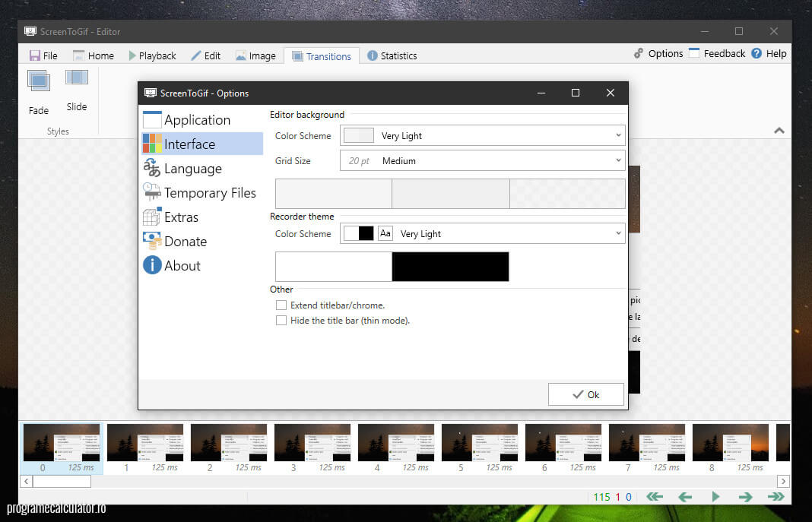Screen dimensions: 812x522
Task: Switch to the Edit tab
Action: coord(206,55)
